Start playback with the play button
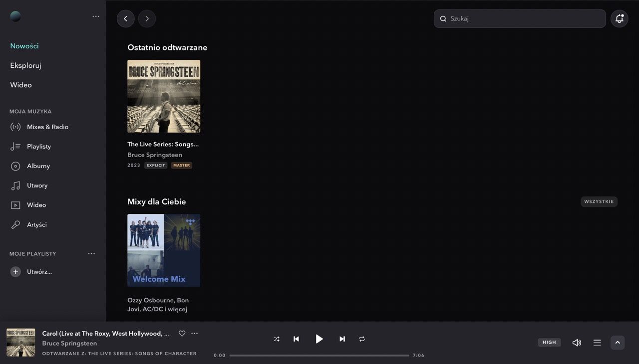This screenshot has height=364, width=639. pos(319,339)
